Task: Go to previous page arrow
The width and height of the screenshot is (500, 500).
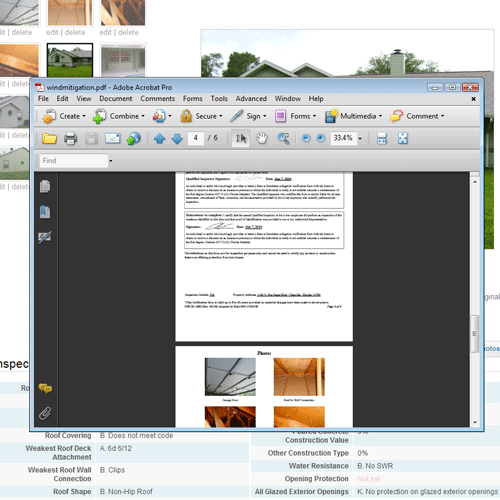Action: click(159, 138)
